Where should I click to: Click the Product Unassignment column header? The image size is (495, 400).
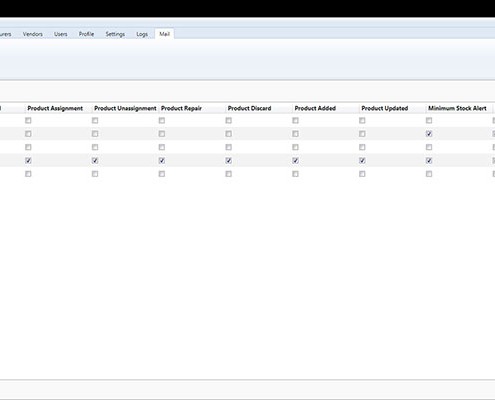click(x=125, y=108)
